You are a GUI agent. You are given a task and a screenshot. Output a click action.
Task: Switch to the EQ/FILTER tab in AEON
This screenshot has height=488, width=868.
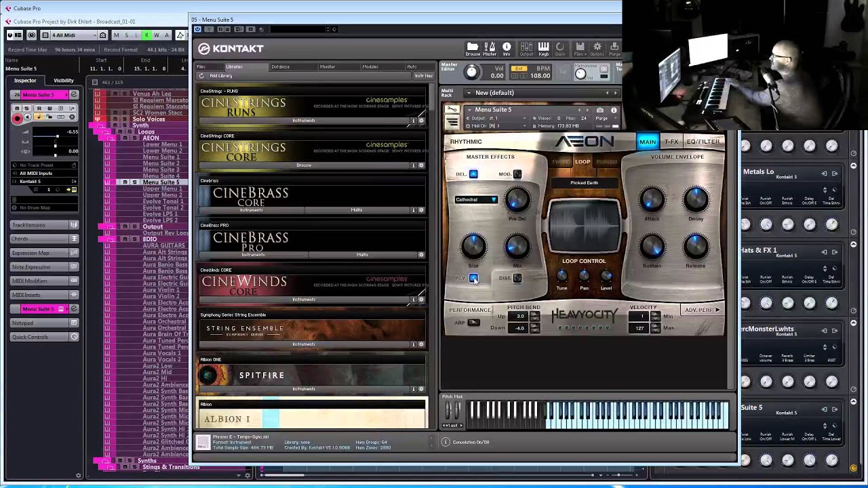(703, 142)
